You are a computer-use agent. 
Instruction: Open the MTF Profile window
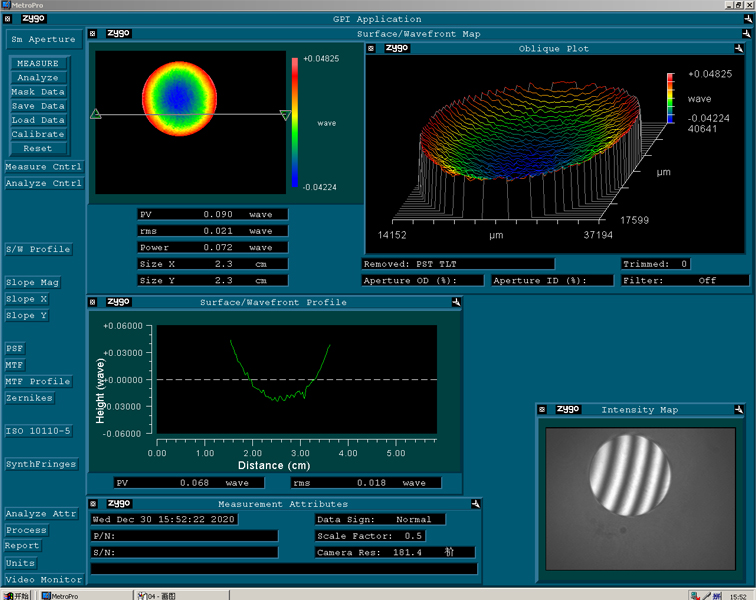click(38, 381)
